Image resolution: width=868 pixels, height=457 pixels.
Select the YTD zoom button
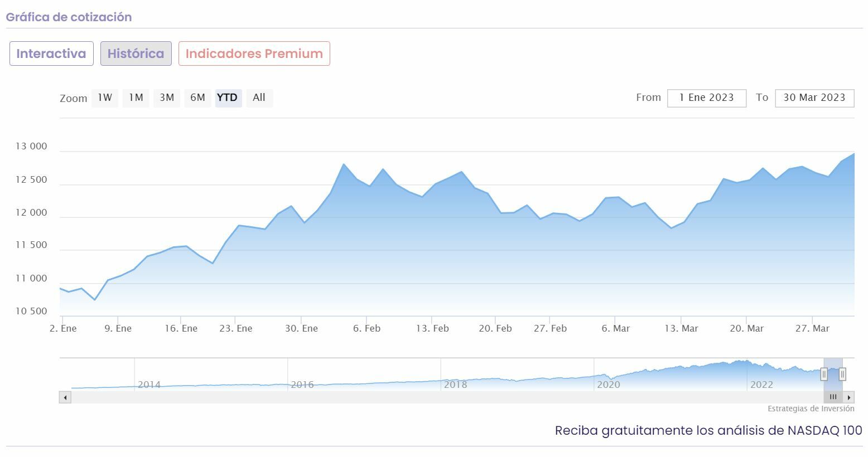point(228,98)
